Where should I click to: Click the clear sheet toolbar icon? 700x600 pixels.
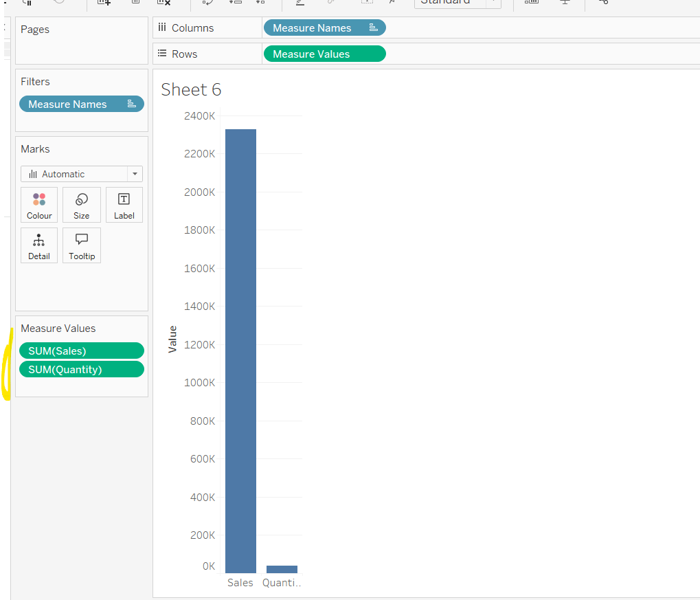(163, 2)
